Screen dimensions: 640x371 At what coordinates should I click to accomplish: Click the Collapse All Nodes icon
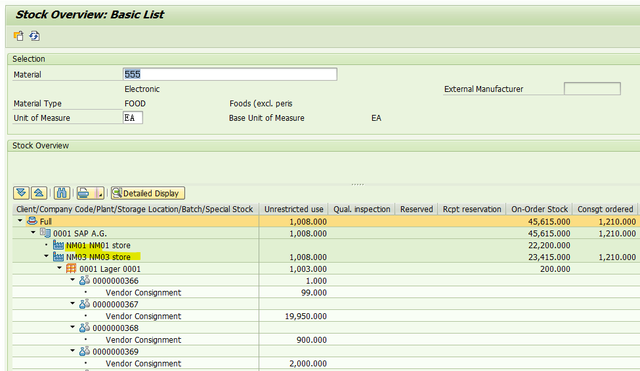coord(39,193)
